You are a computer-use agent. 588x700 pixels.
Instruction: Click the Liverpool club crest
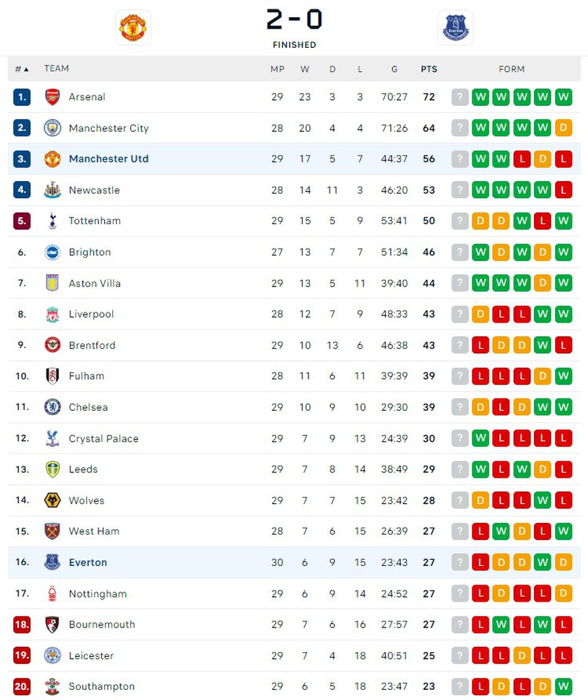point(53,314)
